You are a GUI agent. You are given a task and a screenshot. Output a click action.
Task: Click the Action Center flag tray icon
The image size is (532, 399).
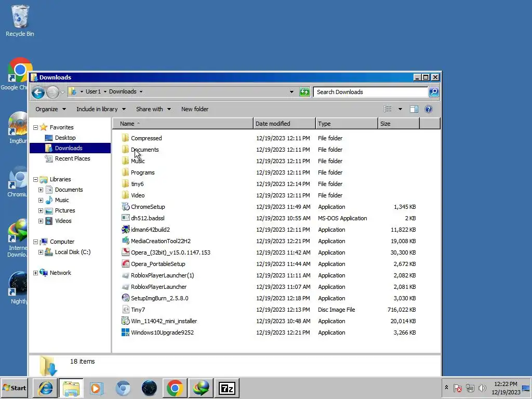pos(458,388)
